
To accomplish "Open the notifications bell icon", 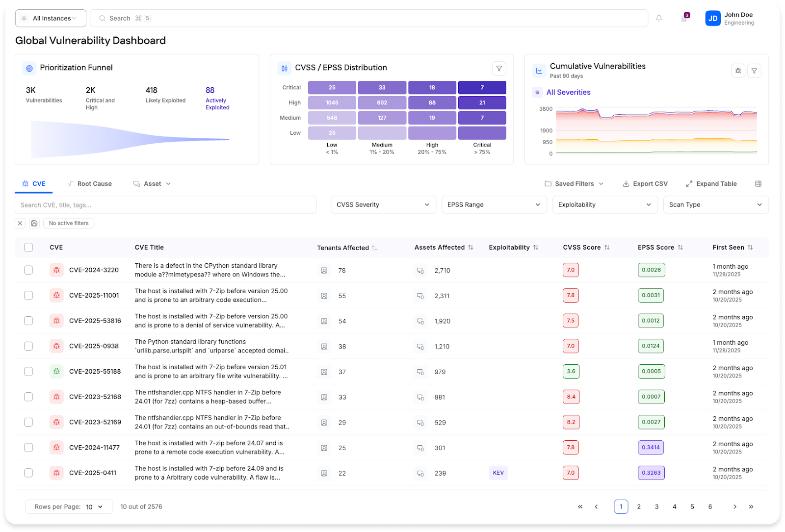I will (659, 18).
